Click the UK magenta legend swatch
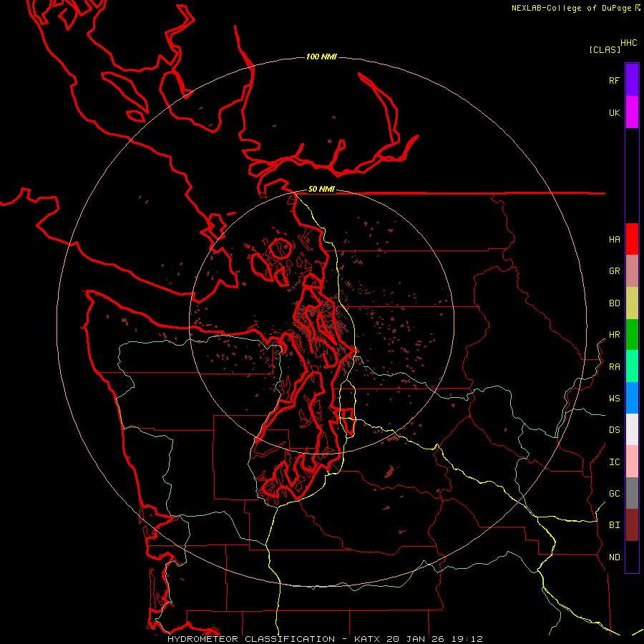The height and width of the screenshot is (644, 644). coord(632,112)
